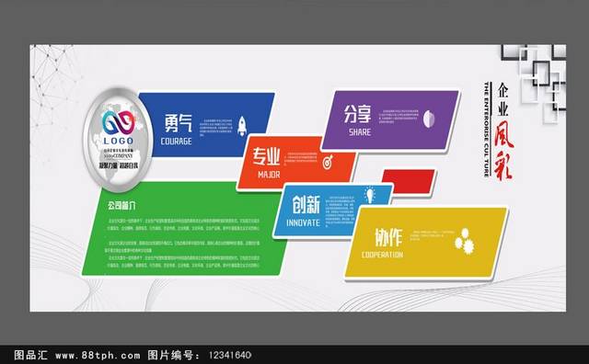
Task: Click the half-circle icon on the Share panel
Action: (x=429, y=119)
